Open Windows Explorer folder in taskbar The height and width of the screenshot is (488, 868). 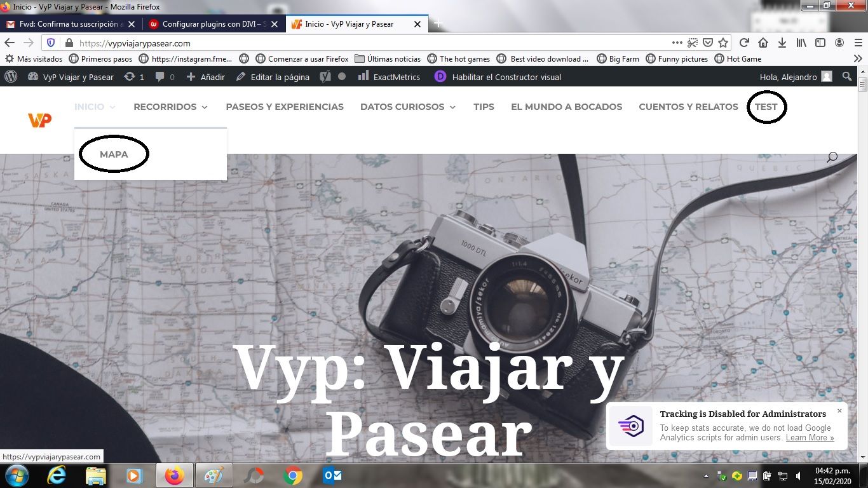[x=96, y=475]
